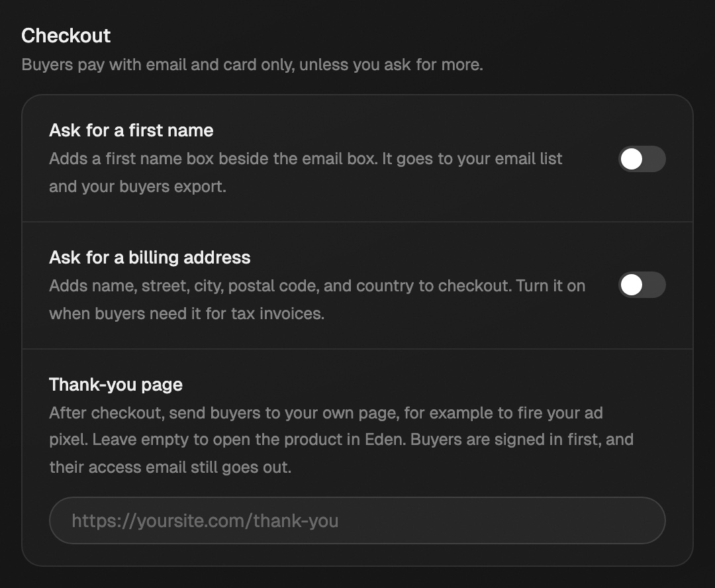
Task: Select the 'Thank-you page' label
Action: (116, 385)
